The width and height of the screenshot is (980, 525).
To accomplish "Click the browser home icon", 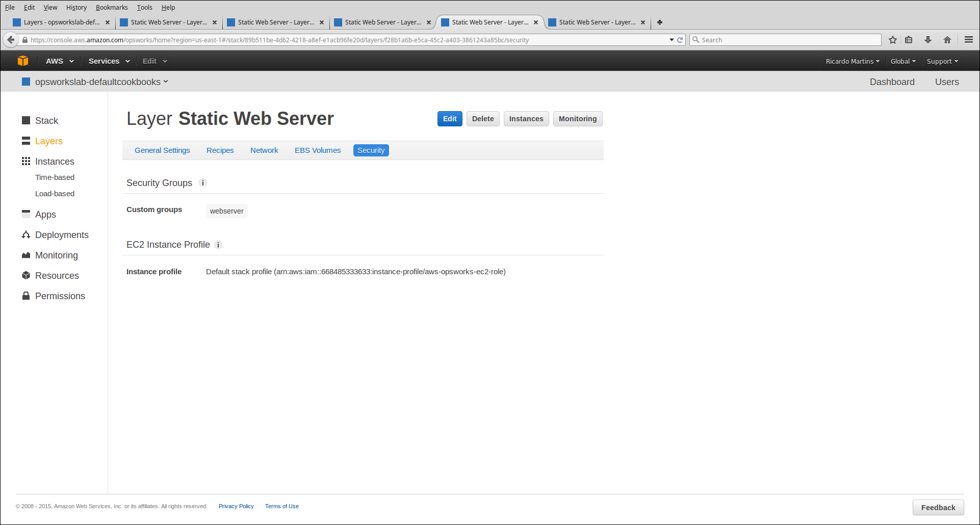I will pyautogui.click(x=947, y=40).
